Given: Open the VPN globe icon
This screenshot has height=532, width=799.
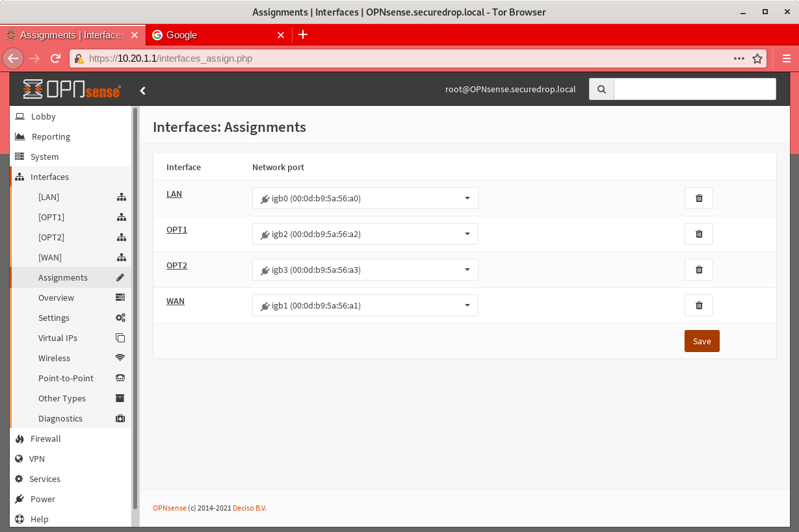Looking at the screenshot, I should coord(20,459).
